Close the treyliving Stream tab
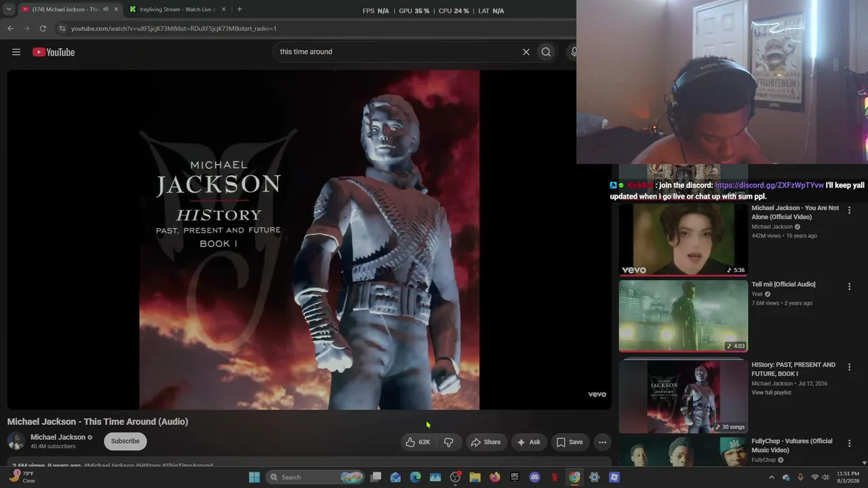The image size is (868, 488). pos(224,9)
